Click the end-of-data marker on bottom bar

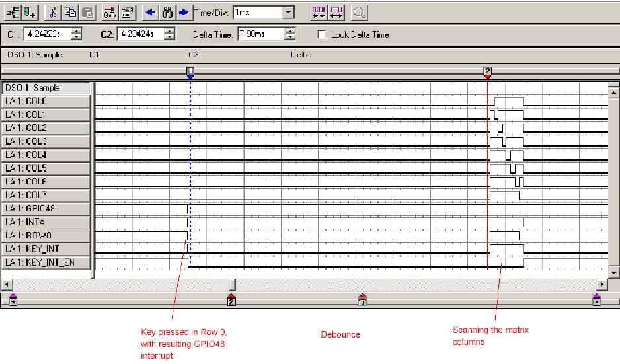[597, 299]
